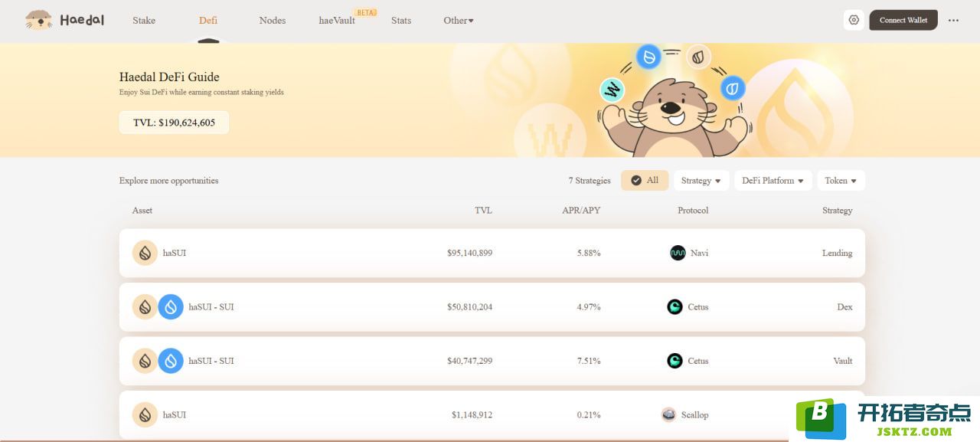Click the Navi protocol icon
980x442 pixels.
click(678, 253)
